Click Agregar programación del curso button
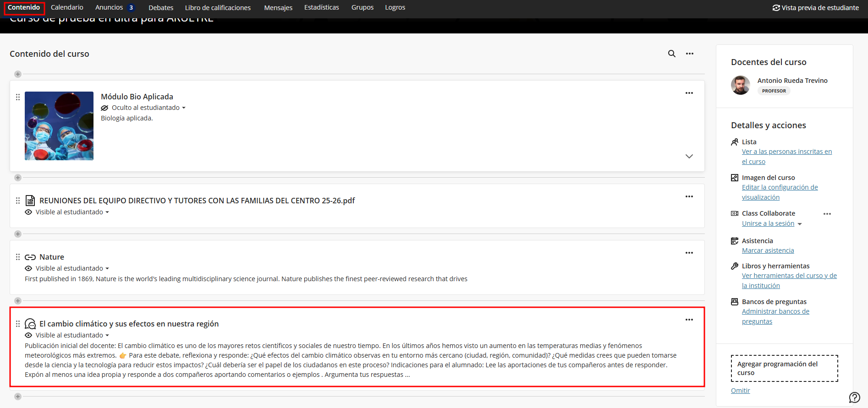Image resolution: width=868 pixels, height=408 pixels. (784, 368)
